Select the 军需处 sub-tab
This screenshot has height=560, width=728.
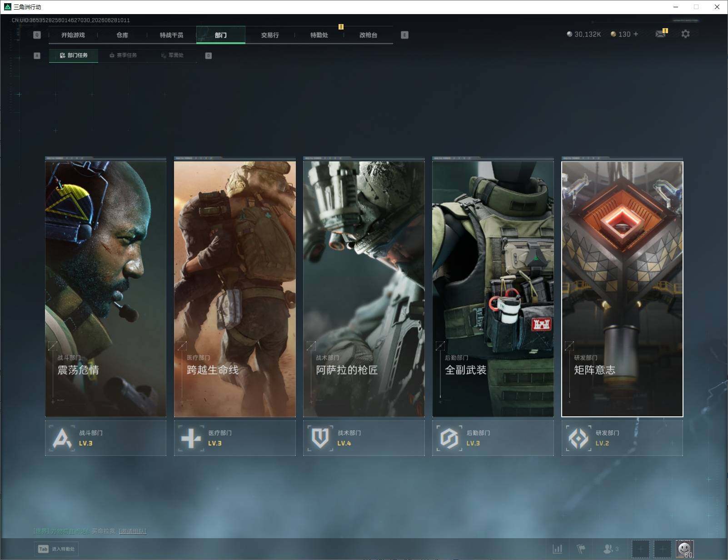coord(172,55)
